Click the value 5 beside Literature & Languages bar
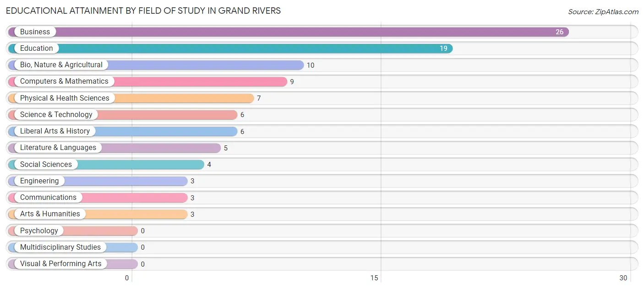 pos(226,148)
